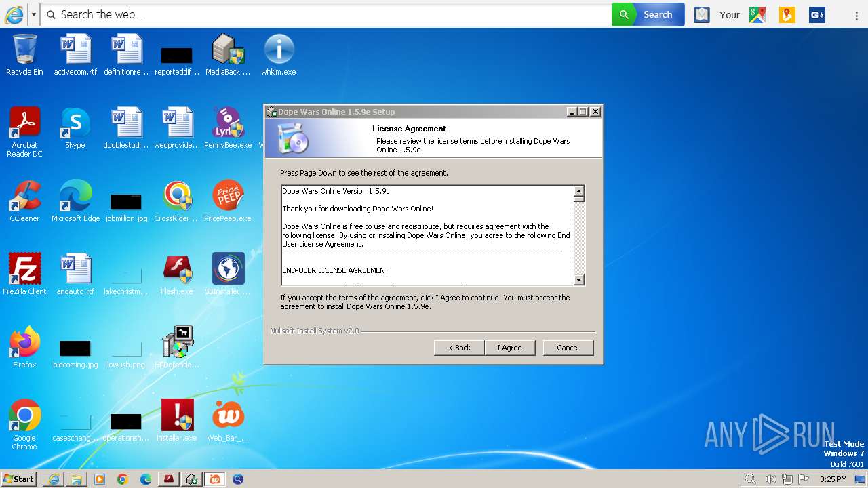Open Windows Media Player from the taskbar
Screen dimensions: 868x488
click(x=100, y=479)
